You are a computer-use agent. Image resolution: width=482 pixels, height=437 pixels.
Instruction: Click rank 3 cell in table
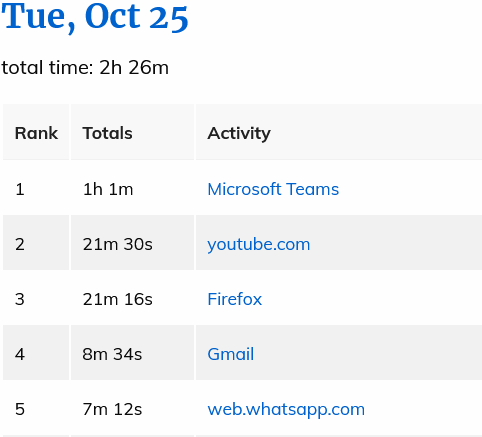36,298
